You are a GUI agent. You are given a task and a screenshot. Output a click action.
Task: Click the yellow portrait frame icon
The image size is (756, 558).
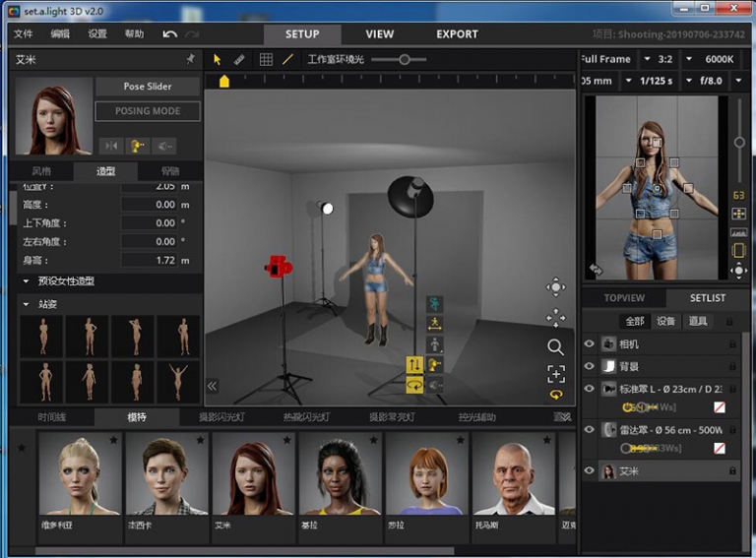[x=738, y=250]
